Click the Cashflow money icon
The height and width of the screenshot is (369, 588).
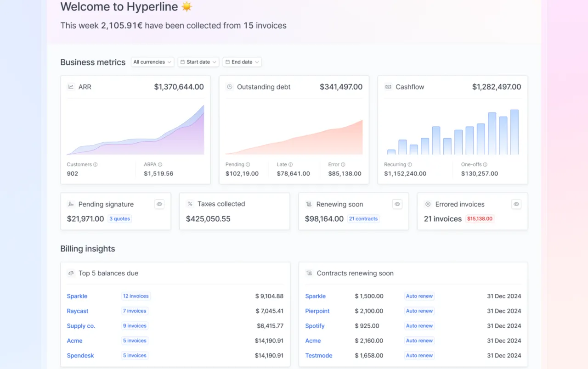388,87
